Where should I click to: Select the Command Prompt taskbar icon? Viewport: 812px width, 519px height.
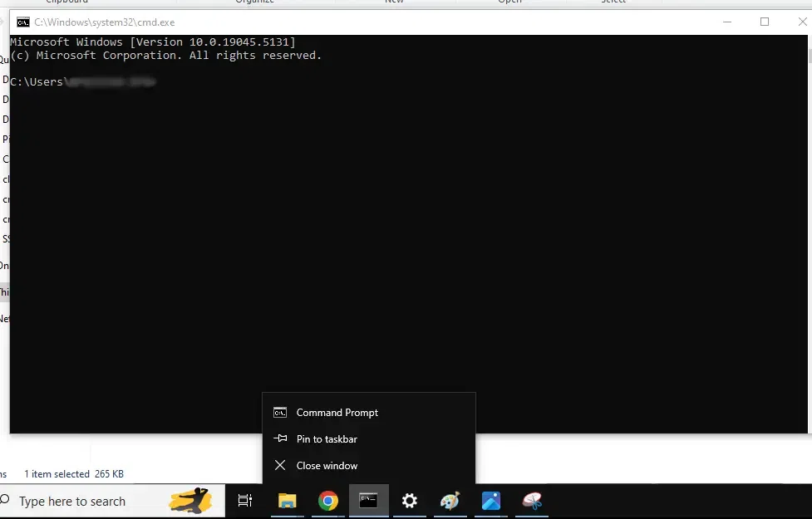(369, 501)
